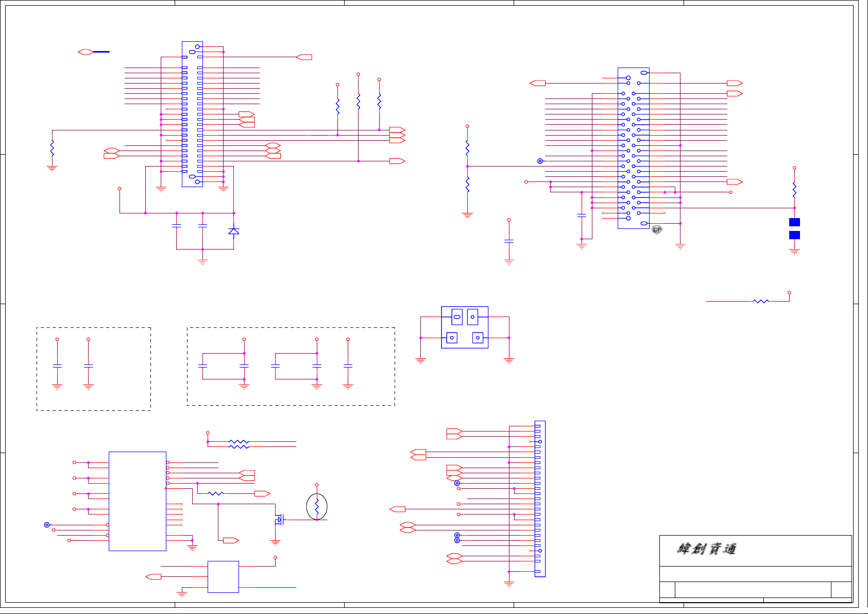Image resolution: width=868 pixels, height=614 pixels.
Task: Click the double-ring test point left of dual-row connector
Action: (540, 161)
